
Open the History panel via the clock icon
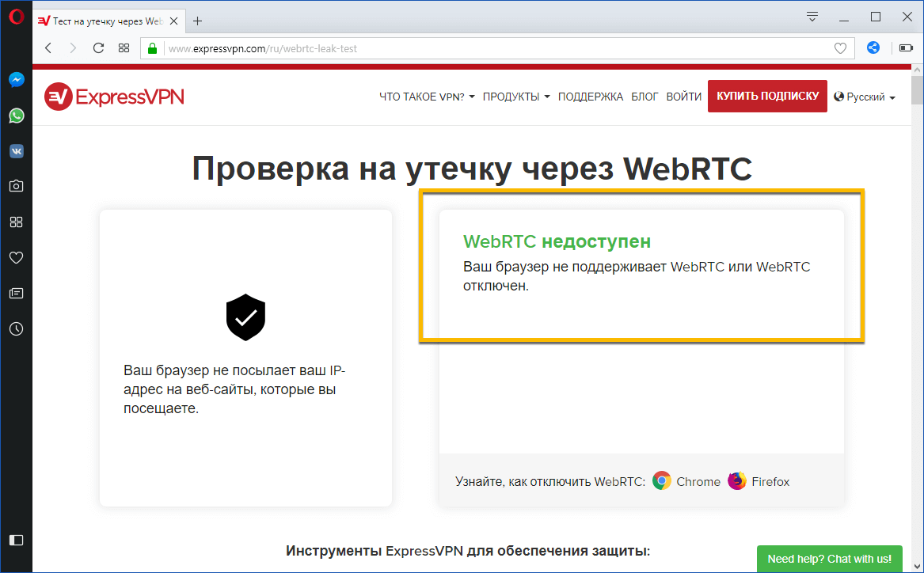16,328
